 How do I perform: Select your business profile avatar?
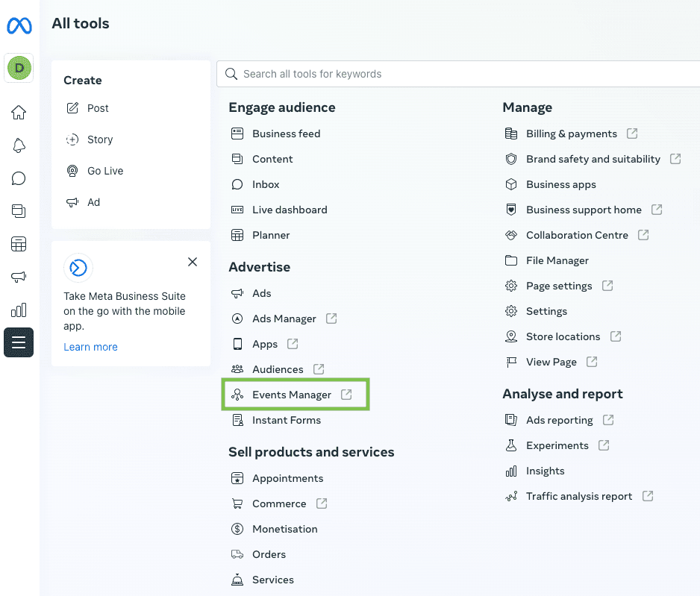click(19, 68)
